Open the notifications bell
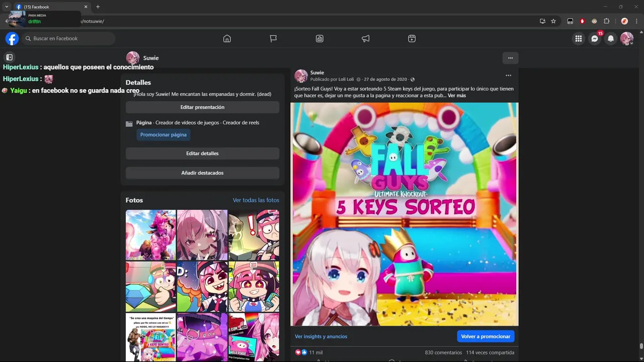This screenshot has height=362, width=644. (611, 39)
